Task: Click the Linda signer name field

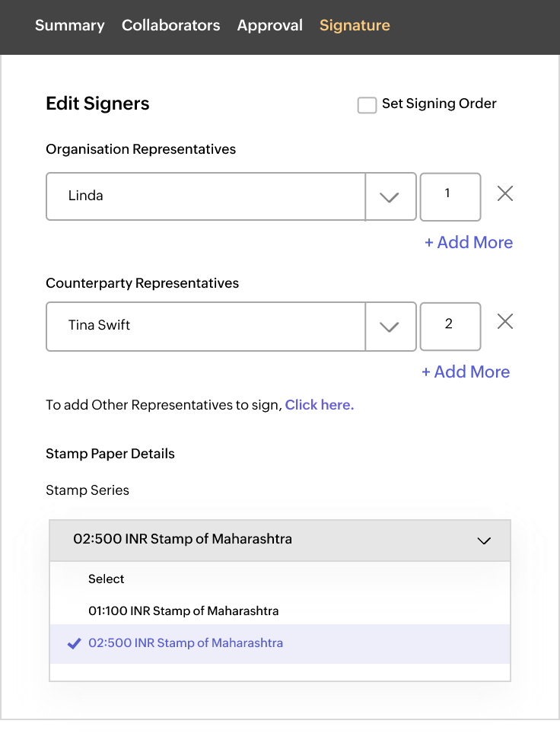Action: [x=205, y=196]
